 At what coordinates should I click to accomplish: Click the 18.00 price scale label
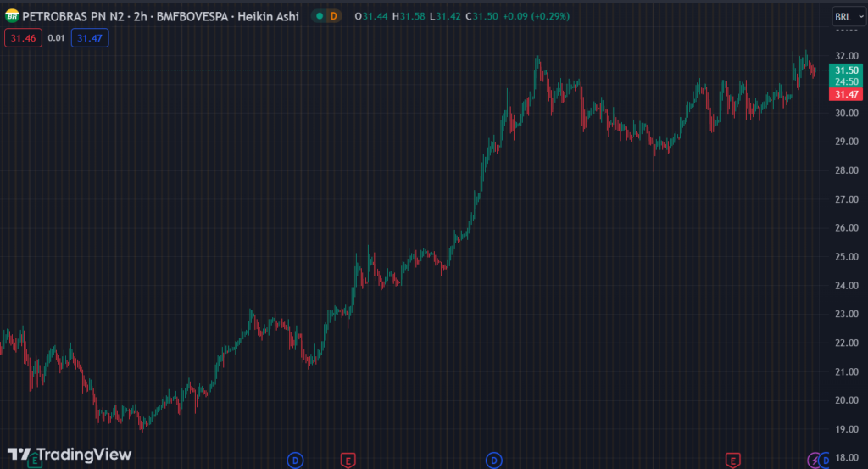click(847, 458)
